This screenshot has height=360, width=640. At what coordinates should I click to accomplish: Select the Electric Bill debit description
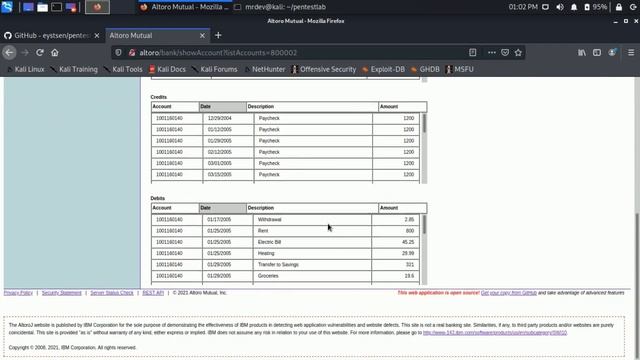269,242
